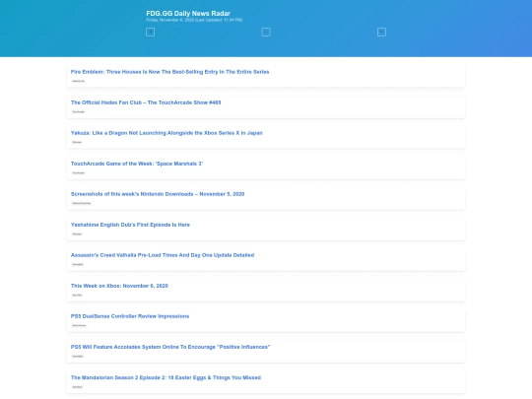Click source tag under Assassin's Creed Valhalla headline
532x399 pixels.
(78, 264)
